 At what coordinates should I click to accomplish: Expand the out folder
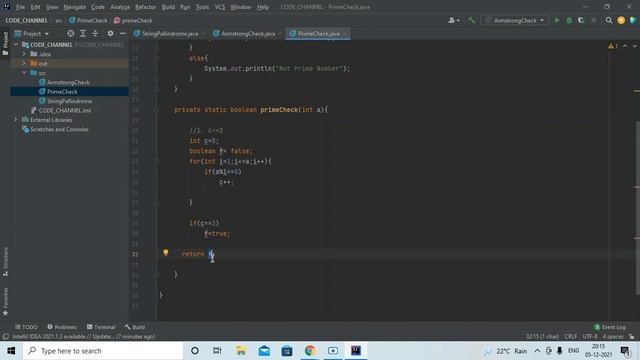click(x=24, y=63)
